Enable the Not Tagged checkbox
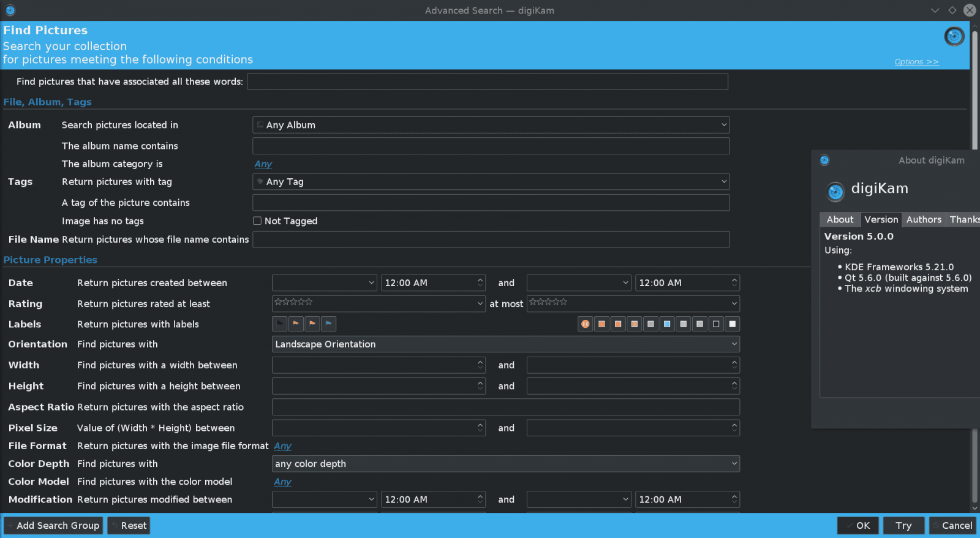Screen dimensions: 980x538 (257, 221)
